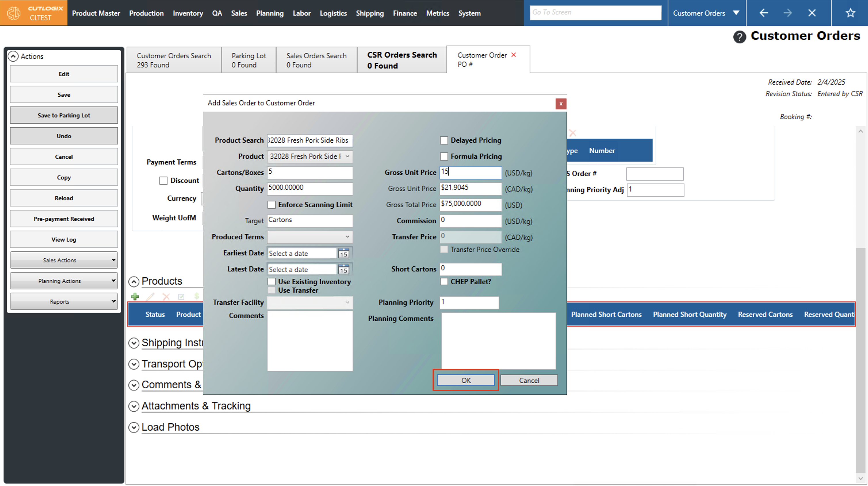This screenshot has height=486, width=868.
Task: Click the back arrow navigation icon
Action: tap(764, 13)
